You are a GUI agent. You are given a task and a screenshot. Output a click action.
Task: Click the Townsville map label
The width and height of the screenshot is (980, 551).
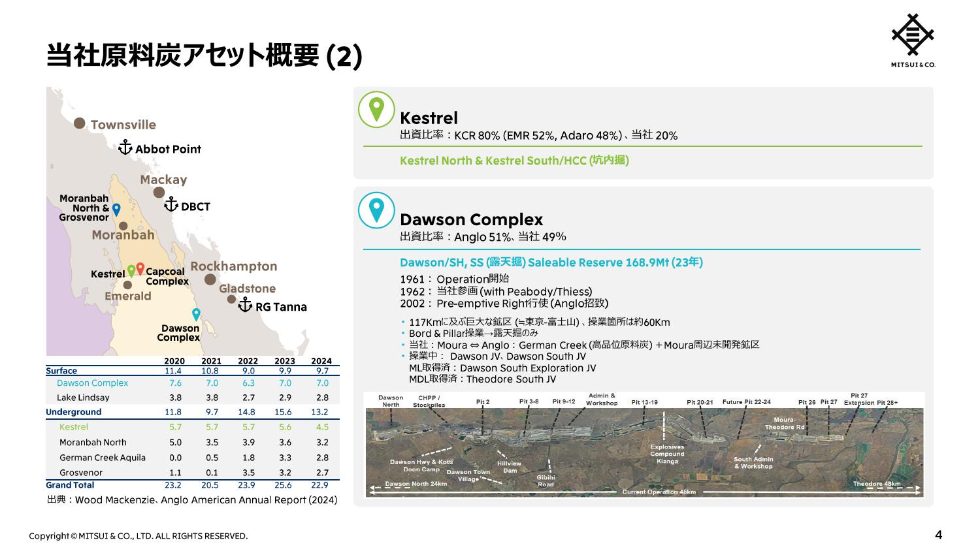(x=123, y=125)
